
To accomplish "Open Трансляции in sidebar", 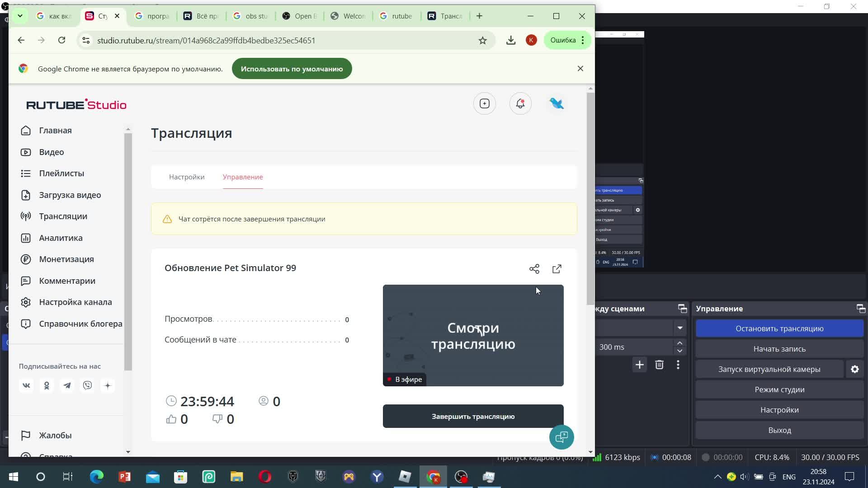I will (54, 216).
